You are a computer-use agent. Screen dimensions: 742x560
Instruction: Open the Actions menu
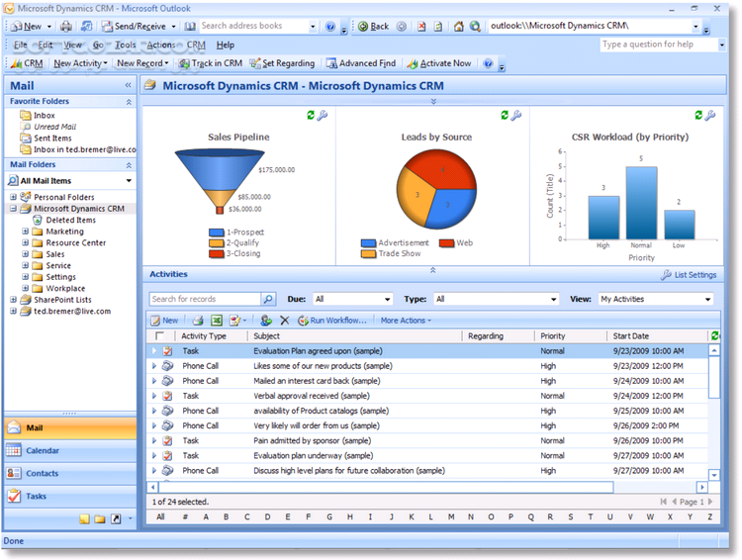[x=161, y=45]
